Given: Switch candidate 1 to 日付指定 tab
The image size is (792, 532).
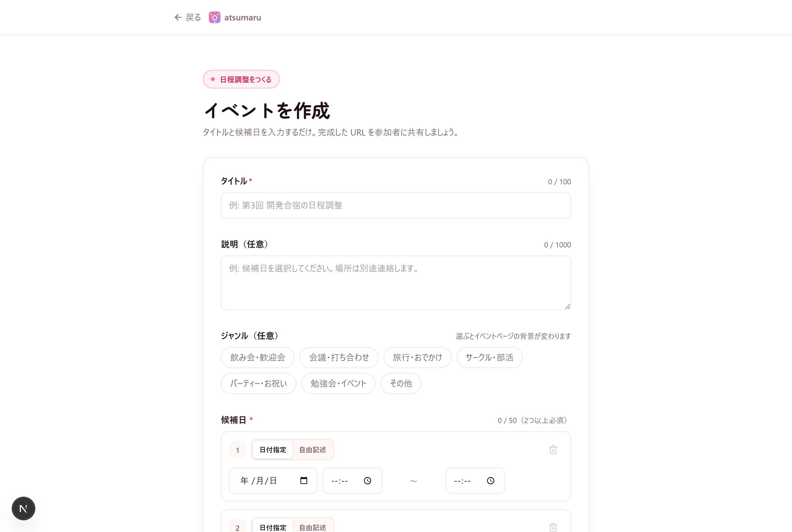Looking at the screenshot, I should click(273, 449).
